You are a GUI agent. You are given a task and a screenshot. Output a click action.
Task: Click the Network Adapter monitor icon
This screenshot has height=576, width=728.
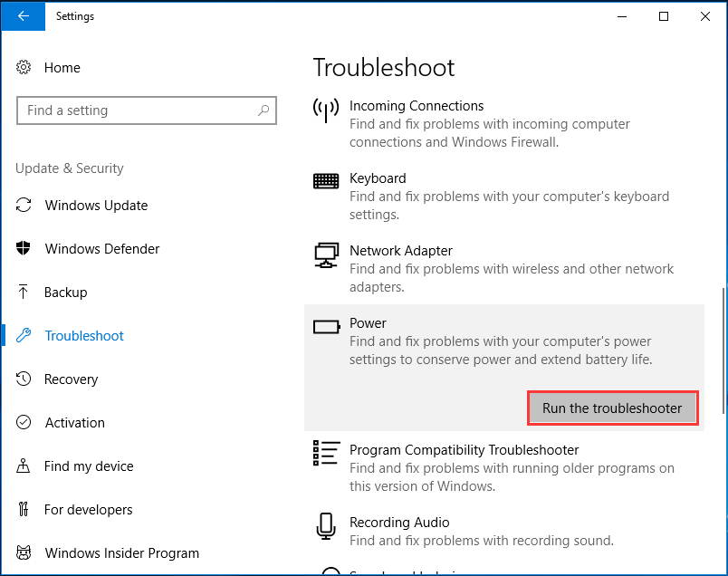point(326,255)
